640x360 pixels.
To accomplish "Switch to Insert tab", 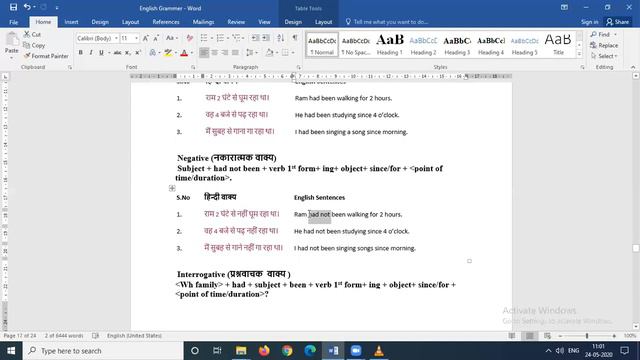I will pyautogui.click(x=71, y=22).
